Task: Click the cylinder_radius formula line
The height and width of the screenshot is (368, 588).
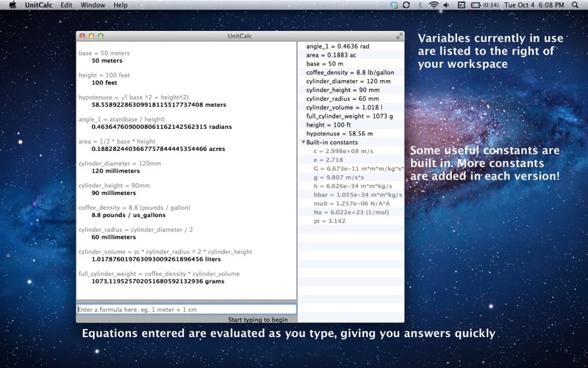Action: click(x=135, y=230)
